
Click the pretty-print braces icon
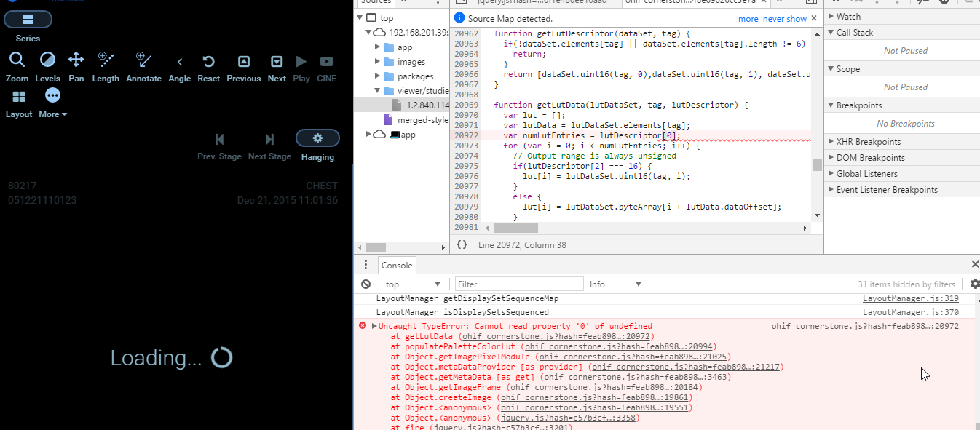[462, 245]
